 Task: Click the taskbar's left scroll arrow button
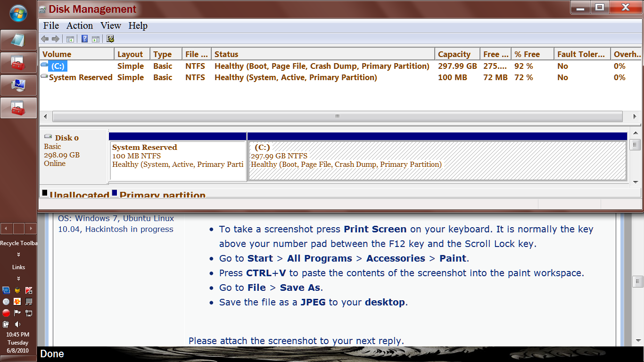pos(6,229)
